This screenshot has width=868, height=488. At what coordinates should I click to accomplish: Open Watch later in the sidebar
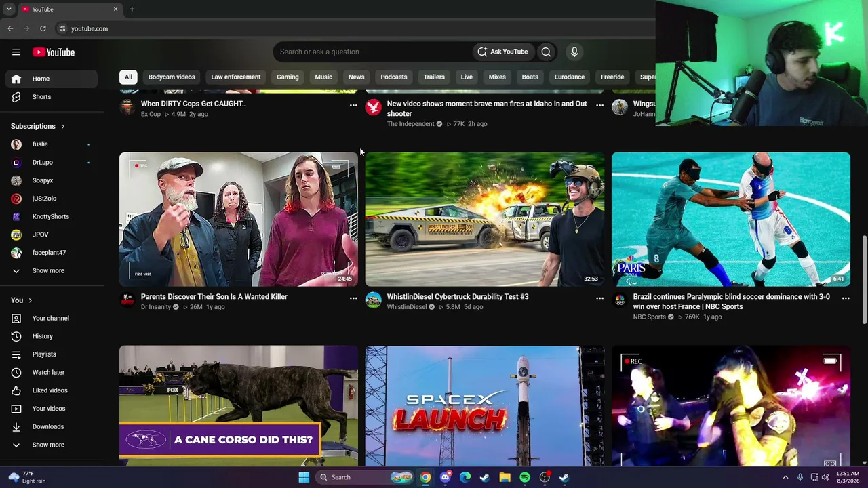coord(52,372)
